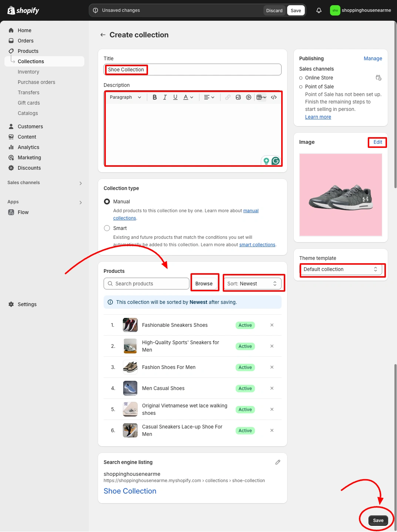Click Save in top bar

[x=296, y=10]
